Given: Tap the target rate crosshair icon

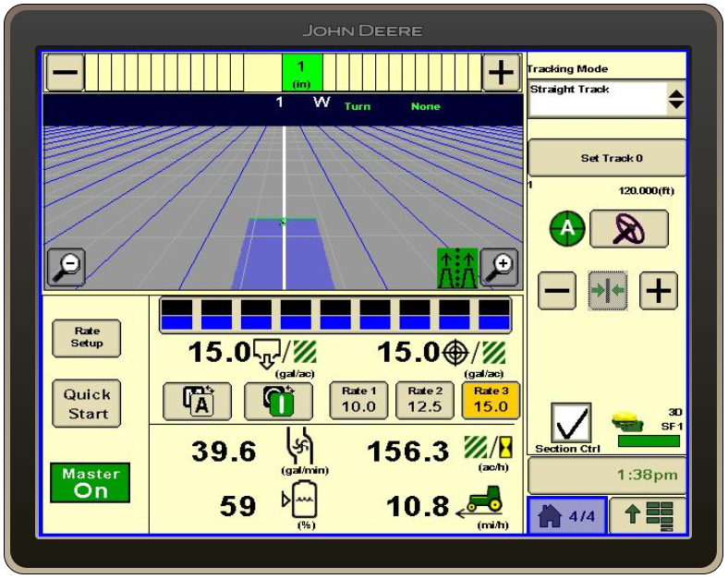Looking at the screenshot, I should pos(455,353).
